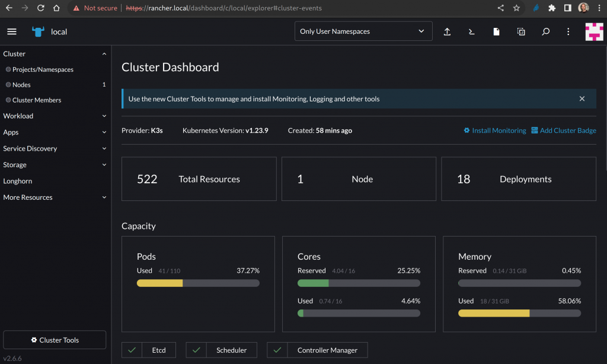Open the Kubectl Shell terminal icon

(472, 31)
